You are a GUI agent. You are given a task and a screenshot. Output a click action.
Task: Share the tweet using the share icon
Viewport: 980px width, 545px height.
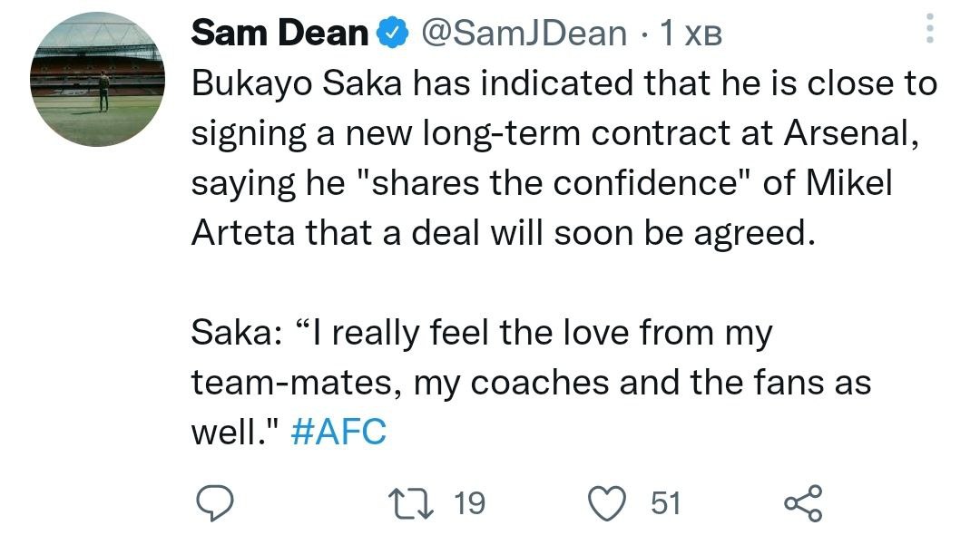(802, 503)
